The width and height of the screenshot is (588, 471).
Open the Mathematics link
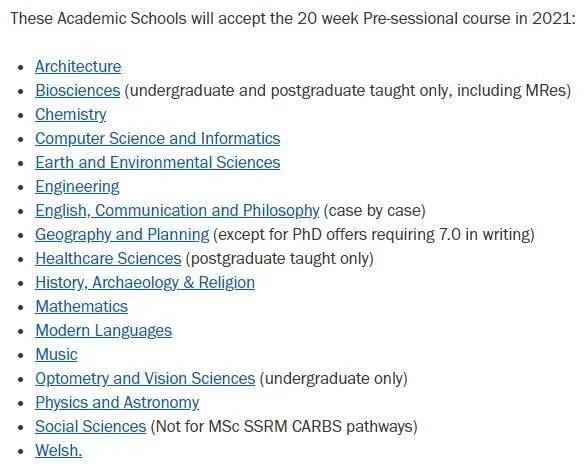tap(81, 307)
